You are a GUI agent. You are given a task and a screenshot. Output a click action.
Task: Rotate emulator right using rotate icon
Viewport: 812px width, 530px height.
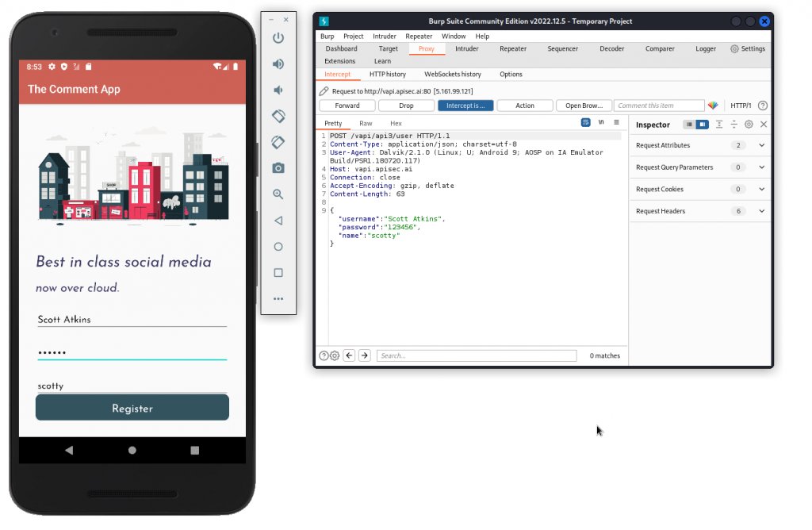[278, 142]
